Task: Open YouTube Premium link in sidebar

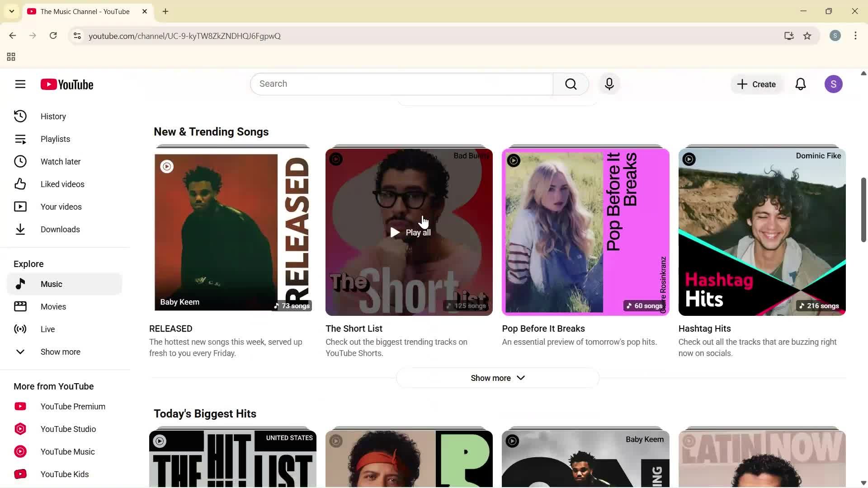Action: coord(72,406)
